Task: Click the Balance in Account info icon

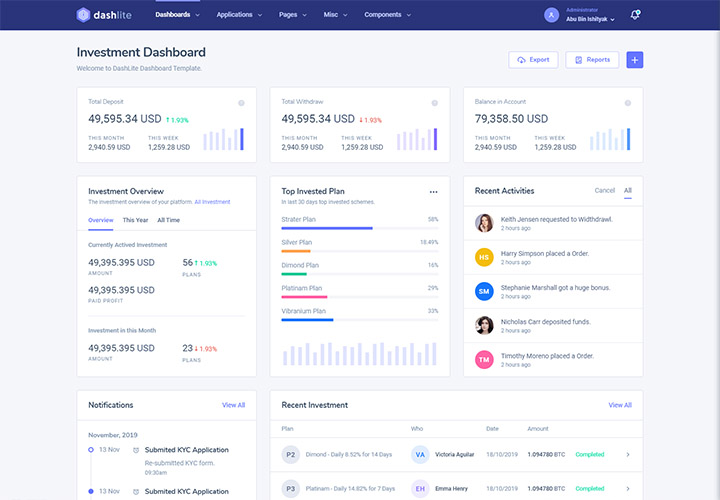Action: click(x=627, y=103)
